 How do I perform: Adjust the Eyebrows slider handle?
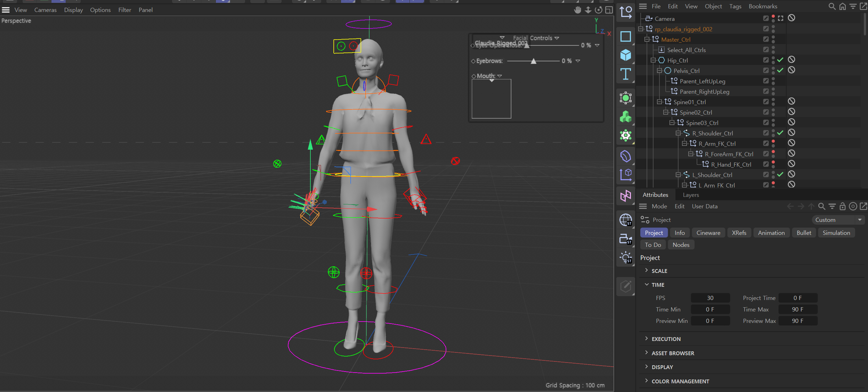click(533, 61)
